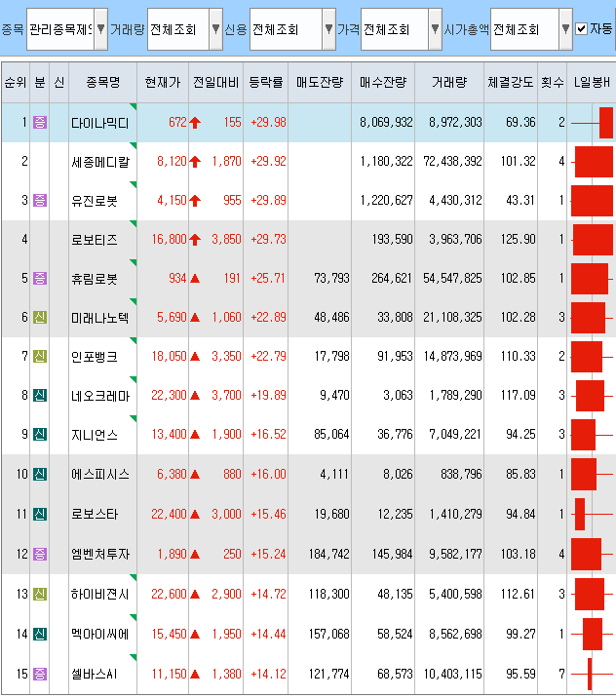Click the 매수잔량 column header
616x698 pixels.
[383, 82]
